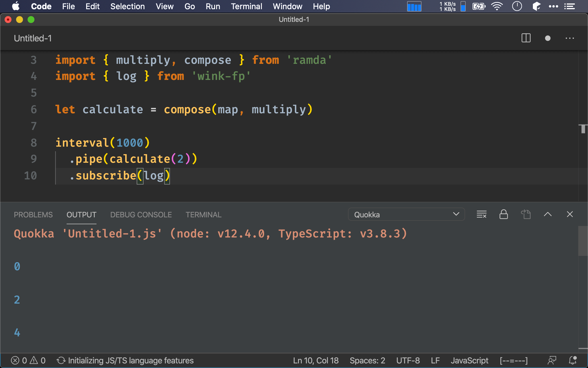Open the Go menu
Screen dimensions: 588x368
(x=189, y=6)
